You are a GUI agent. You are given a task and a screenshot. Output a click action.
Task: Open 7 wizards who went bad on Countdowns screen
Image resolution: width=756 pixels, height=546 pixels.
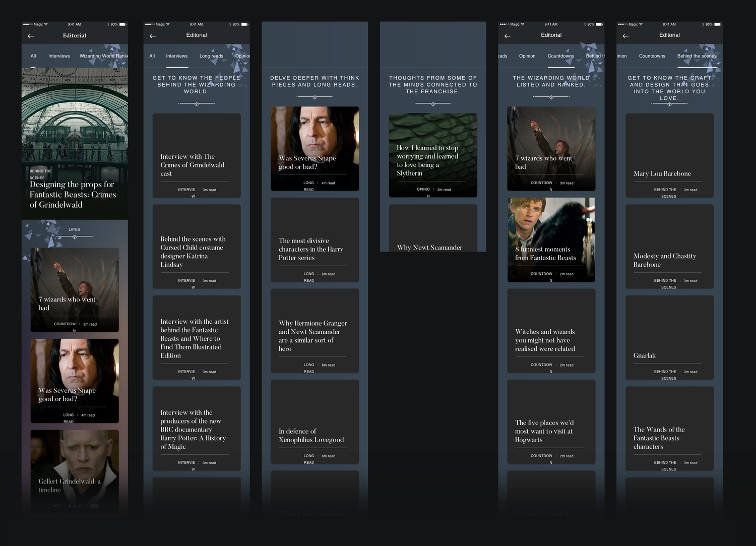point(551,149)
